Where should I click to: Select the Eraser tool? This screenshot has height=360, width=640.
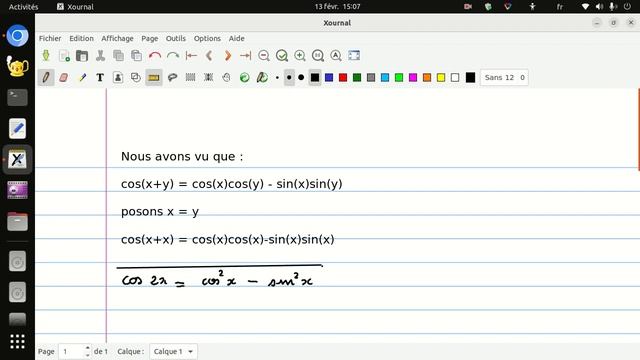(x=64, y=78)
